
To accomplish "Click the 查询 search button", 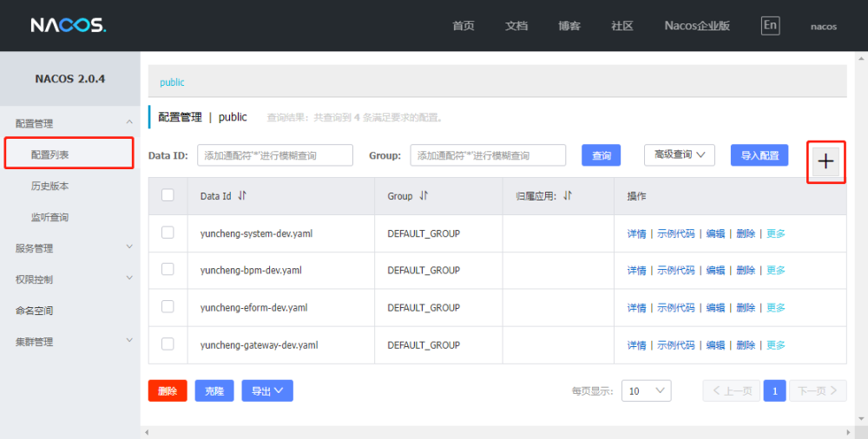I will (x=602, y=155).
